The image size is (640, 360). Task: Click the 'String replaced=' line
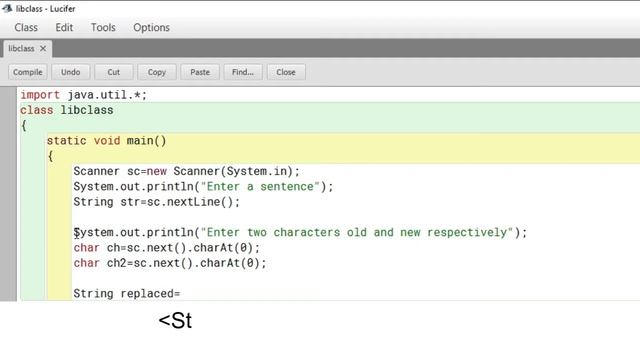click(x=127, y=293)
